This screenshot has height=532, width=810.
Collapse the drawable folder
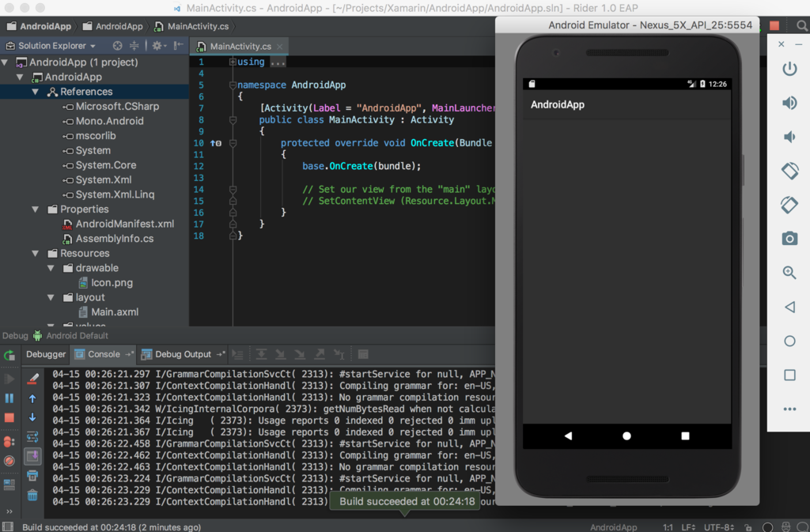[x=51, y=268]
